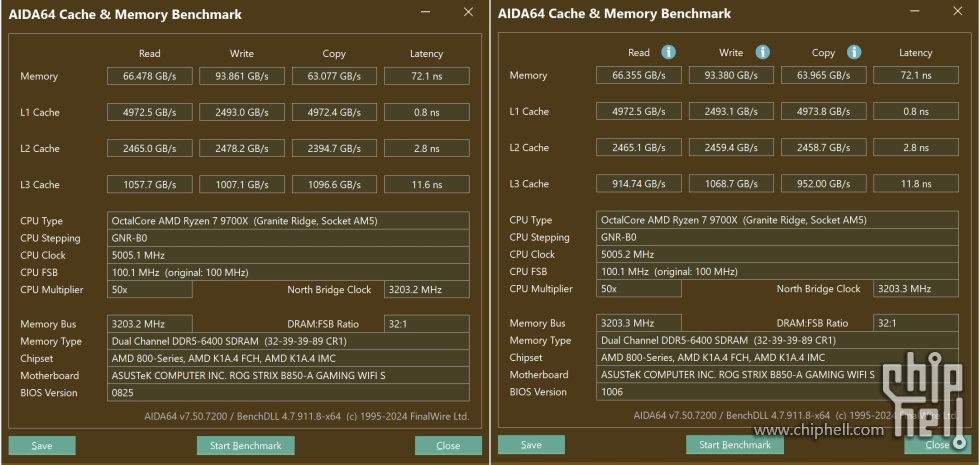
Task: Click Read column header in left window
Action: click(x=150, y=54)
